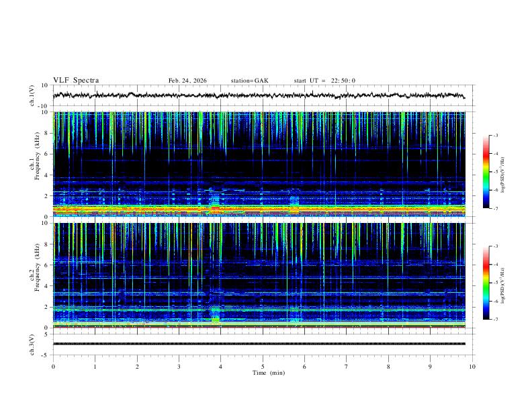Click time axis tick label "3"

tap(179, 367)
